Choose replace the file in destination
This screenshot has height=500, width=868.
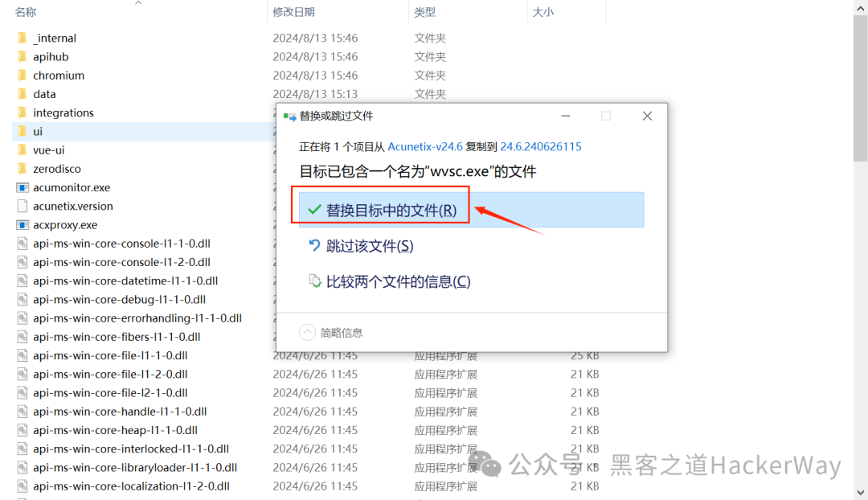(471, 210)
